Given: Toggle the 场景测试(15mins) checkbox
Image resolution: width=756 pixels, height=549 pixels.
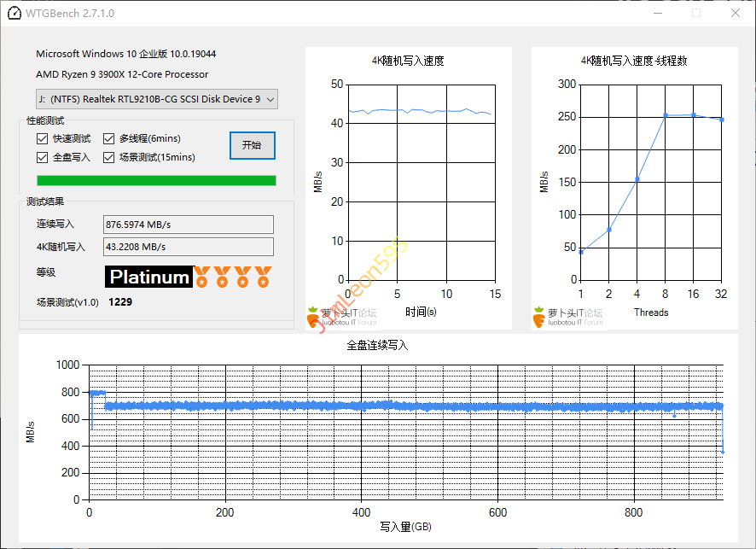Looking at the screenshot, I should coord(109,157).
